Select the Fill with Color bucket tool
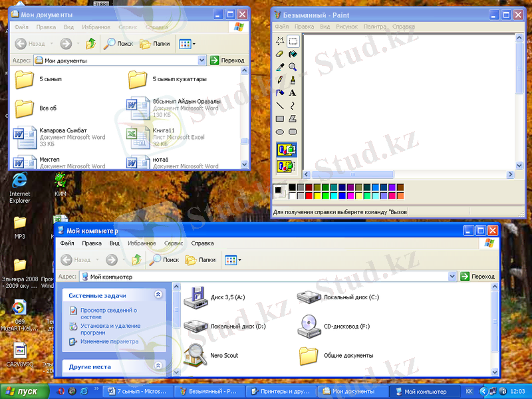The height and width of the screenshot is (399, 532). click(293, 54)
